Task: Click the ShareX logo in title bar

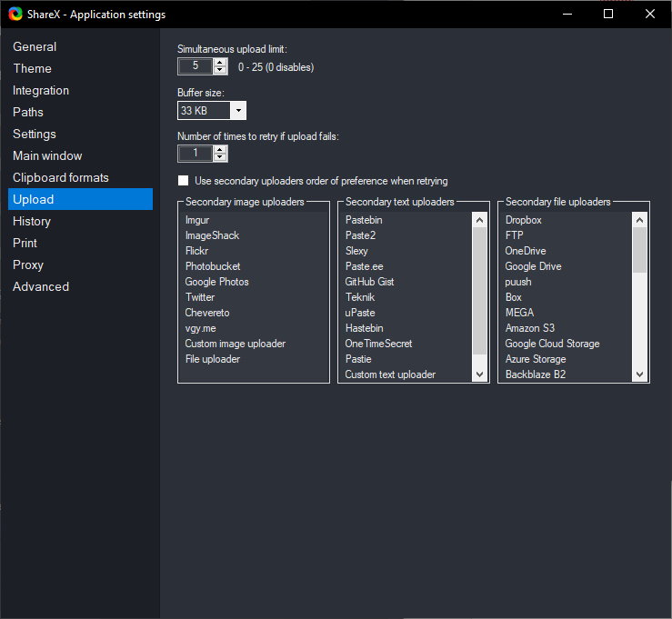Action: 15,15
